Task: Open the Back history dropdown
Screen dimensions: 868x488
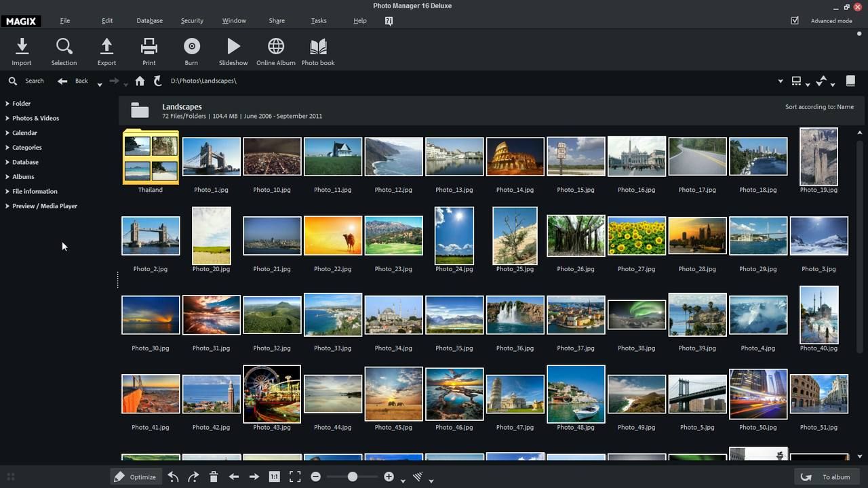Action: (99, 84)
